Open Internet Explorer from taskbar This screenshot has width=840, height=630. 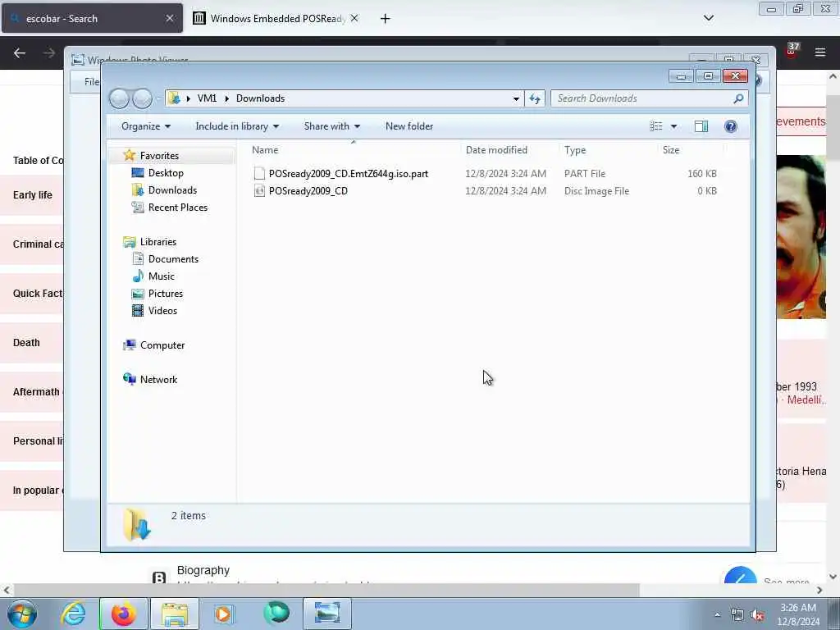[x=73, y=614]
